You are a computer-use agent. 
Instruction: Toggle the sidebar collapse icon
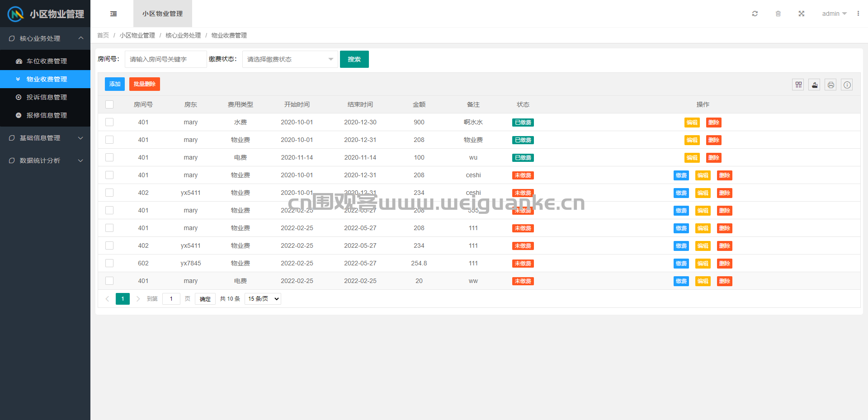click(113, 14)
